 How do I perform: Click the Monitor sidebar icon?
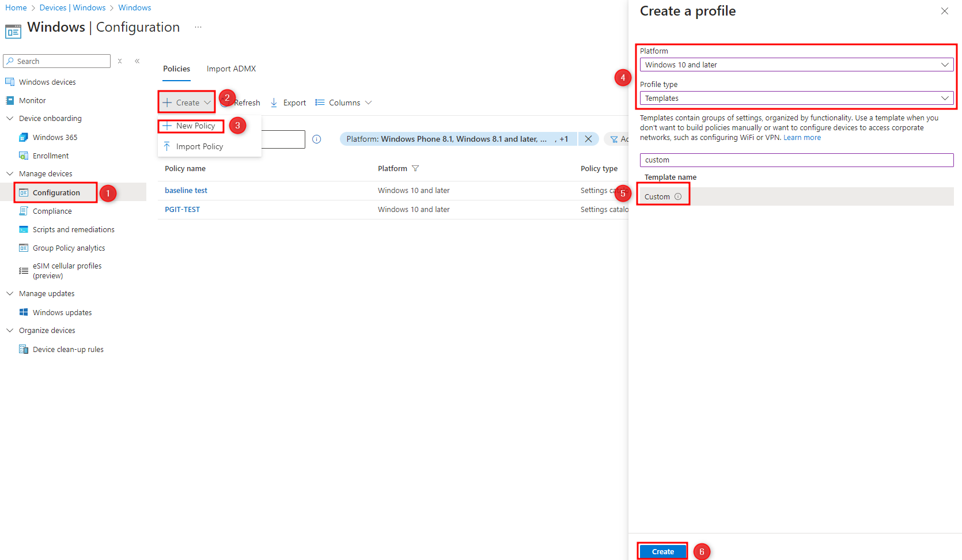tap(10, 100)
